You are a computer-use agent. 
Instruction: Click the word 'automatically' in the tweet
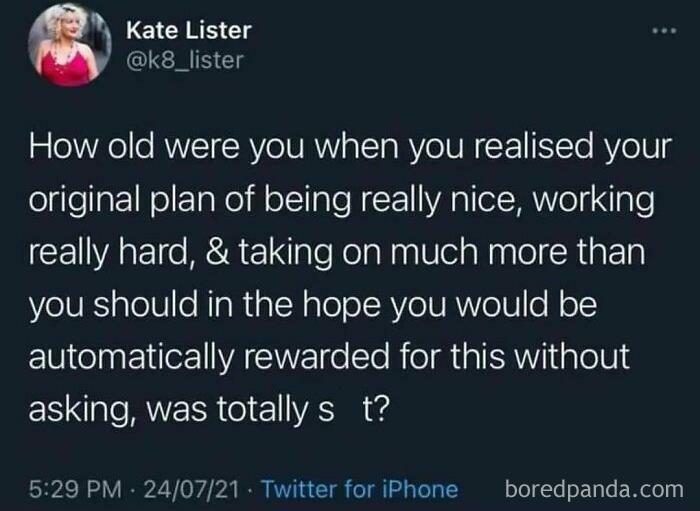coord(131,357)
